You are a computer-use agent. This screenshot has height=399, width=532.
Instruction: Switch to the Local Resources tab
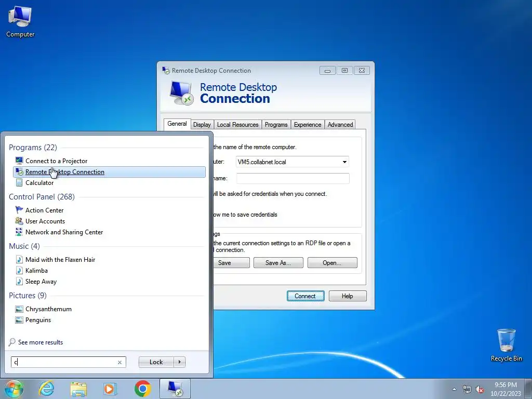pos(237,125)
